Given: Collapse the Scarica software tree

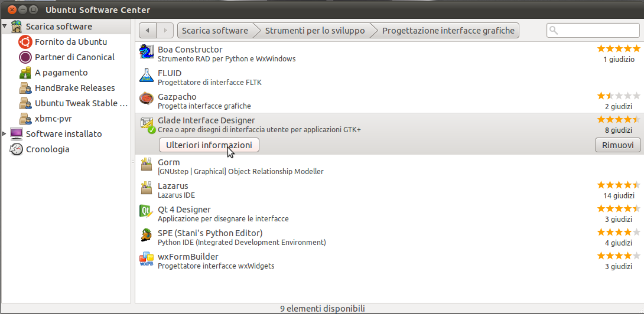Looking at the screenshot, I should 5,27.
